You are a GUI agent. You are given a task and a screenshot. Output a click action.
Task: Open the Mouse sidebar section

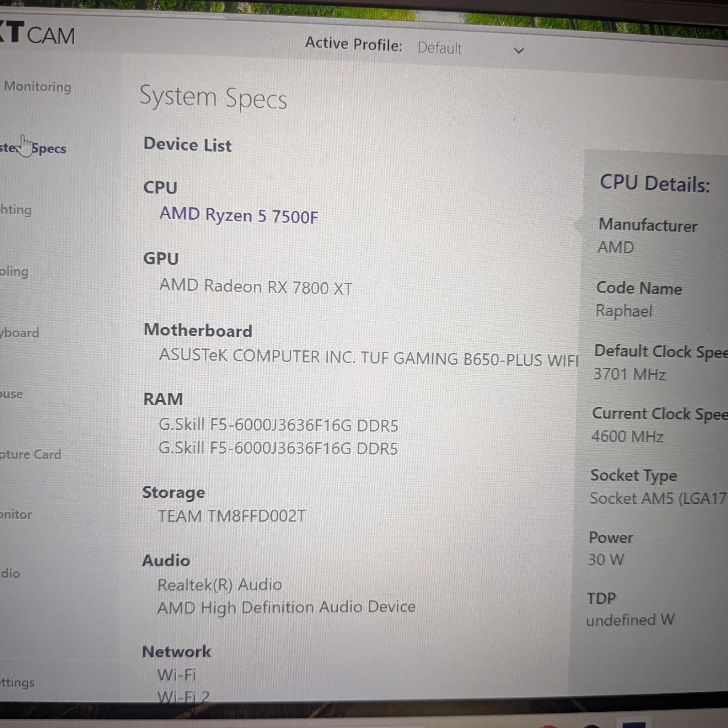coord(12,394)
